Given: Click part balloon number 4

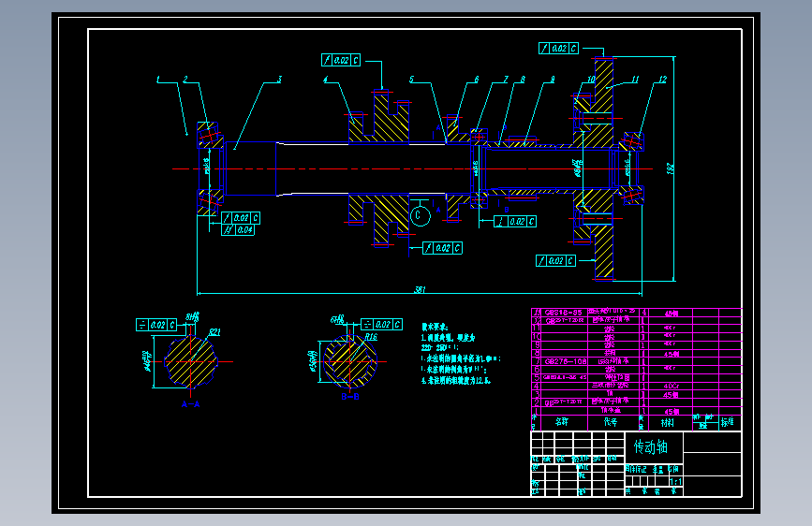Looking at the screenshot, I should pos(325,80).
